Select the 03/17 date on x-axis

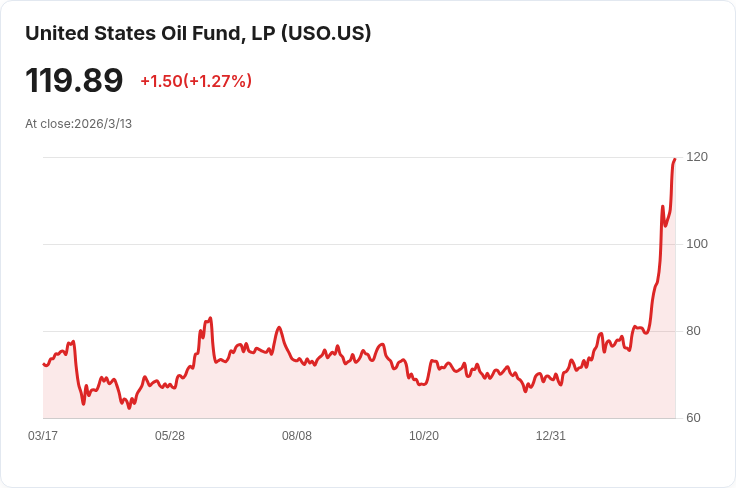(x=43, y=436)
